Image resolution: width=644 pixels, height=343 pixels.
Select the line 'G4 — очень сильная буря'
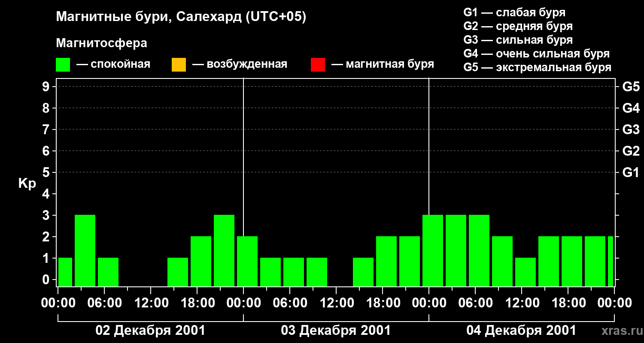pyautogui.click(x=536, y=54)
